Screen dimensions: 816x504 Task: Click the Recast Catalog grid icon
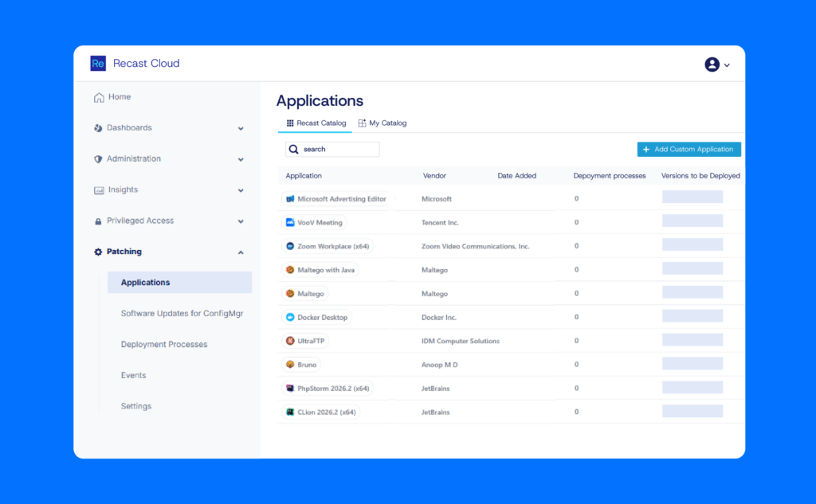tap(290, 123)
